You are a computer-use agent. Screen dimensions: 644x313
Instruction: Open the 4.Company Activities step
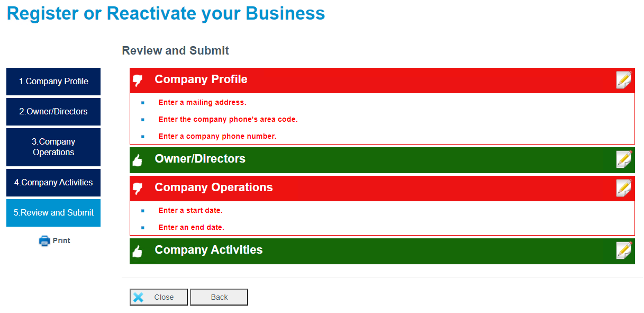(53, 183)
